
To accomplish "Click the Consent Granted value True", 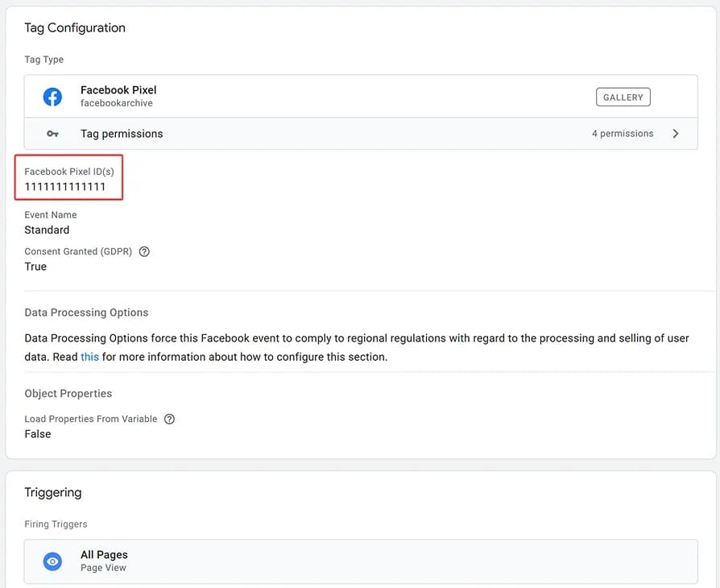I will coord(35,267).
